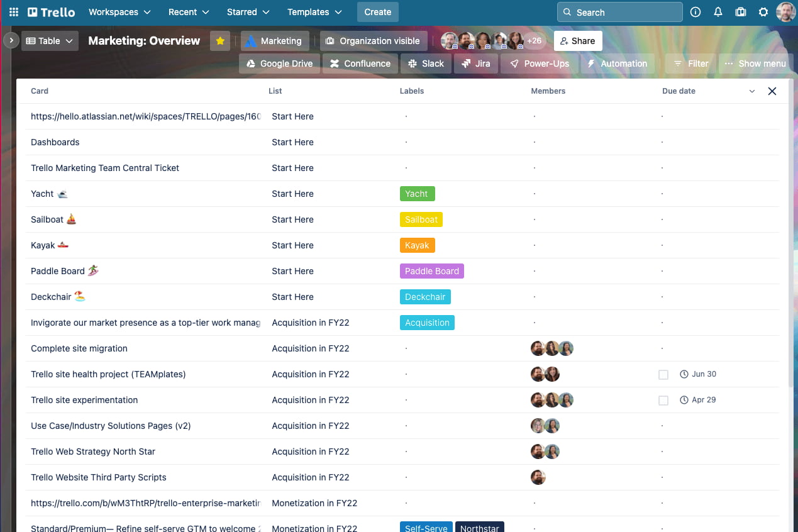Open the notifications bell
The width and height of the screenshot is (798, 532).
[718, 11]
